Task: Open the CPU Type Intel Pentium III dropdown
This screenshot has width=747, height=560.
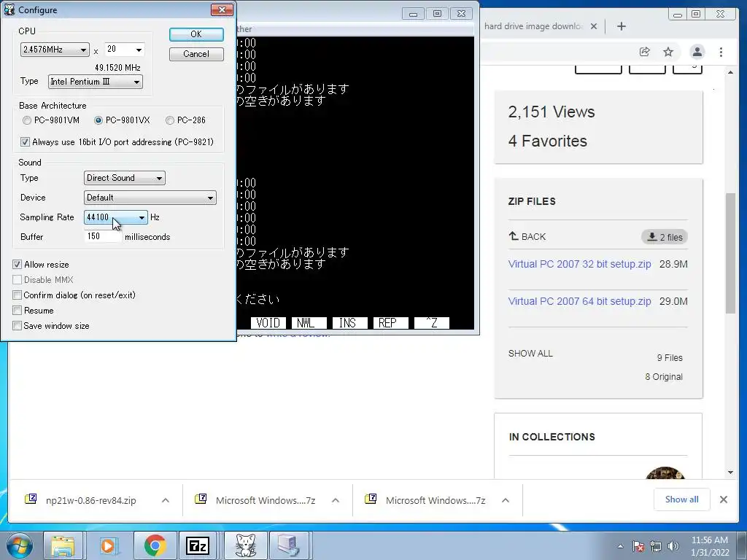Action: coord(96,82)
